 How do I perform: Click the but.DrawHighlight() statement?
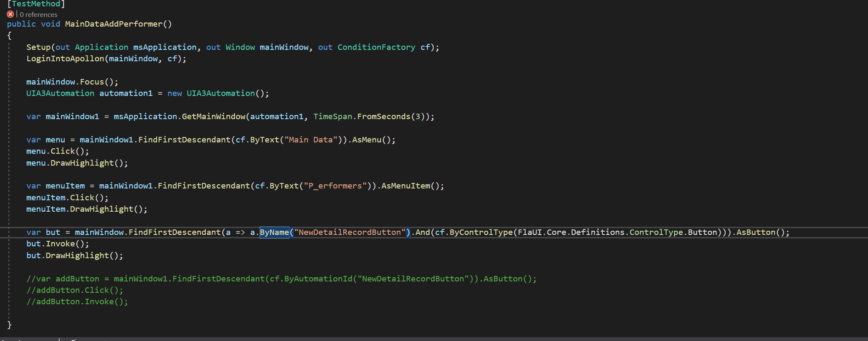74,256
